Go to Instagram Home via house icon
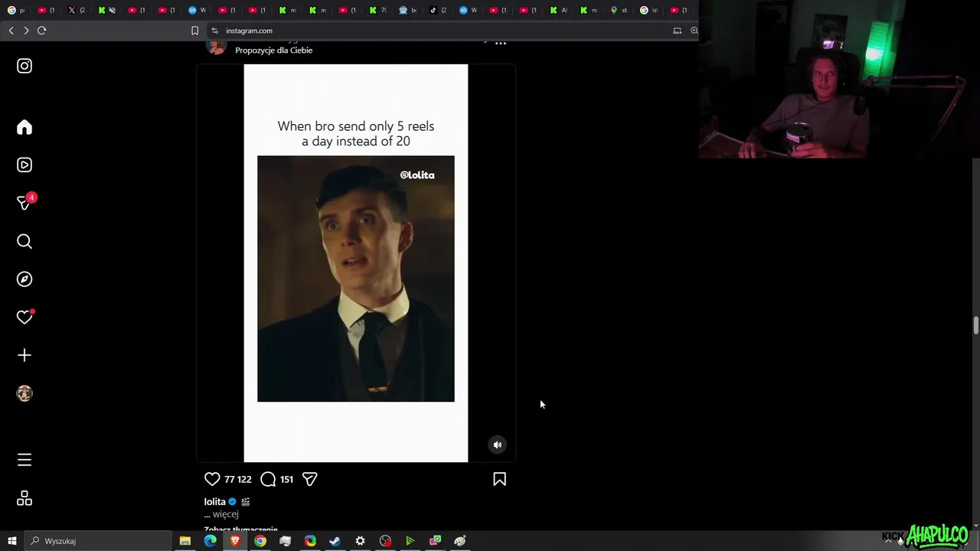 click(24, 127)
